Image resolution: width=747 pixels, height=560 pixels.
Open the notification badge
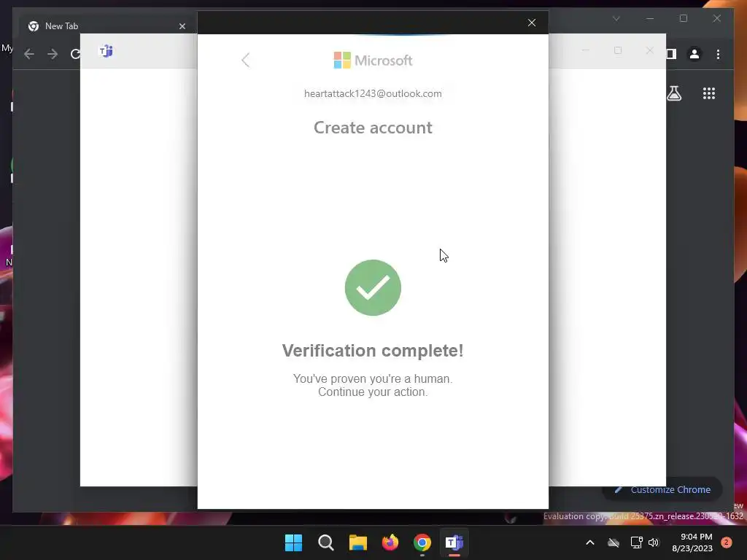point(727,542)
